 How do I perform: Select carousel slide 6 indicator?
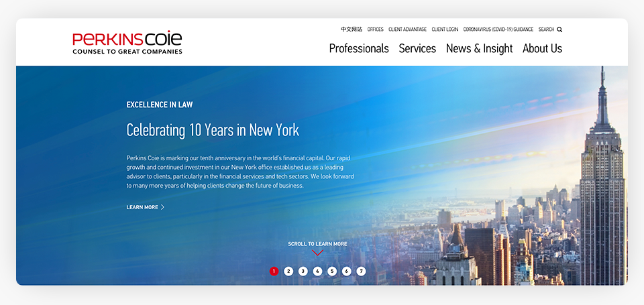coord(347,271)
